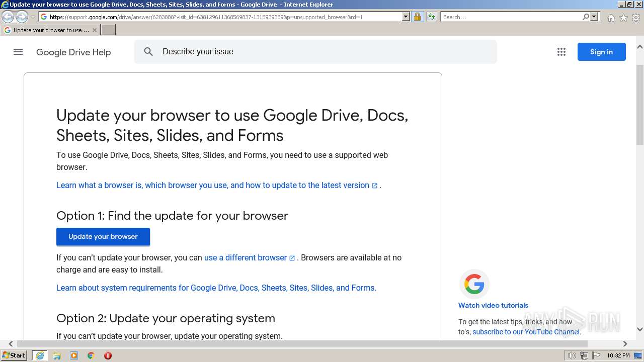The width and height of the screenshot is (644, 362).
Task: Click the Internet Explorer title bar icon
Action: pos(5,5)
